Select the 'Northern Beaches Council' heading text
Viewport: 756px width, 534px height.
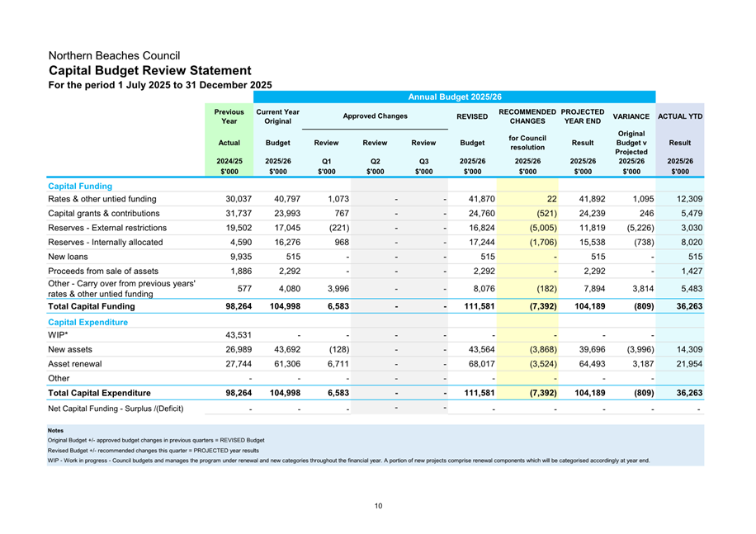tap(114, 55)
